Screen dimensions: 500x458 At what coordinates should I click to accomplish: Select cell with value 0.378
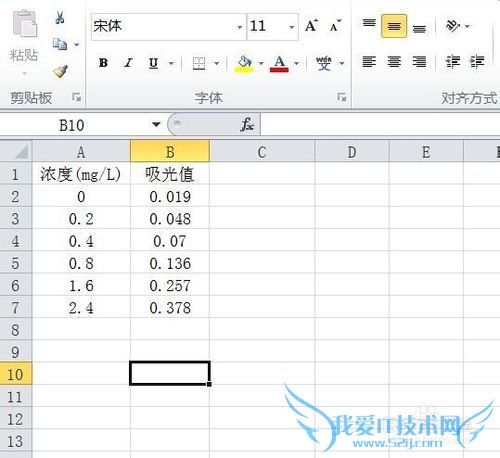click(170, 308)
